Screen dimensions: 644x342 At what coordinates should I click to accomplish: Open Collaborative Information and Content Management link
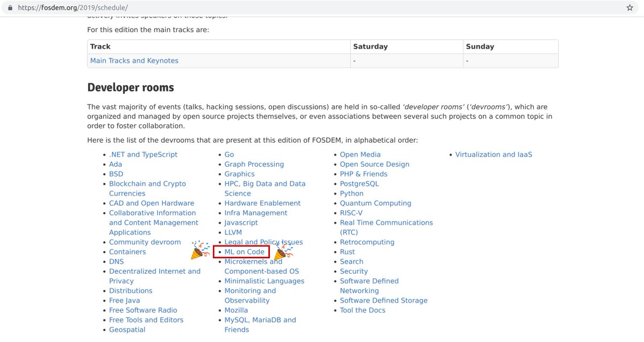[153, 222]
